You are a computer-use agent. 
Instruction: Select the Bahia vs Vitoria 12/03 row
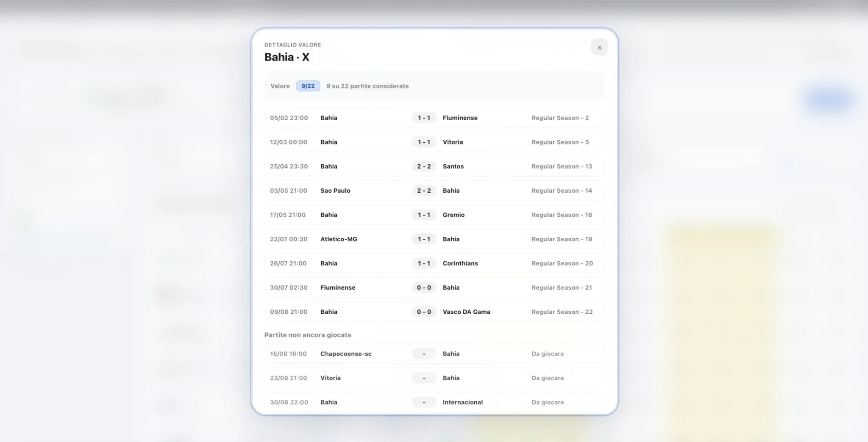[434, 142]
